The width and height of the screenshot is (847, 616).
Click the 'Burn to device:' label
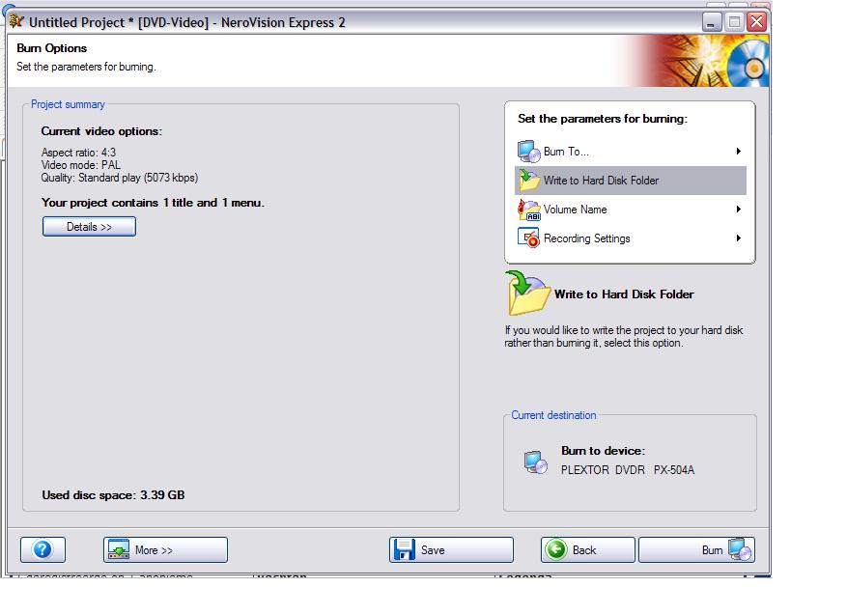click(603, 451)
